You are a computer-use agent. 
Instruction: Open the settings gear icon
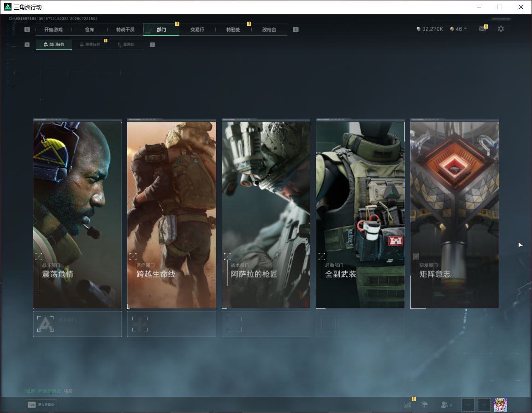(501, 29)
